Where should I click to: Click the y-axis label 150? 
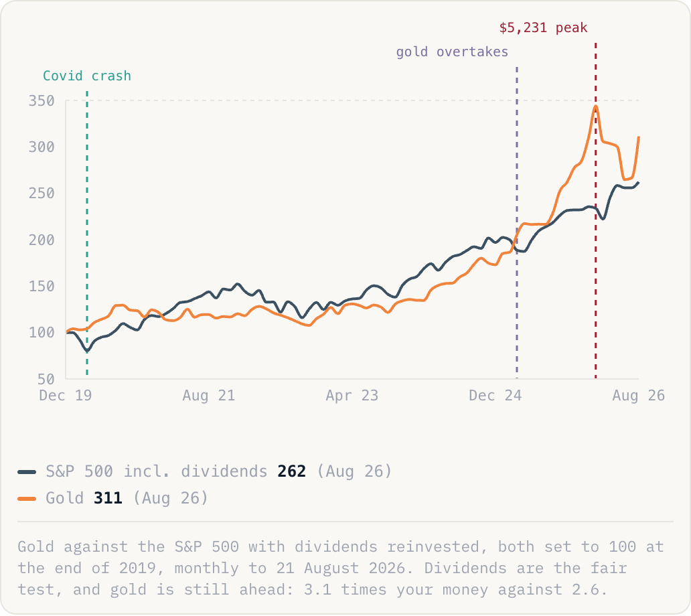tap(42, 287)
